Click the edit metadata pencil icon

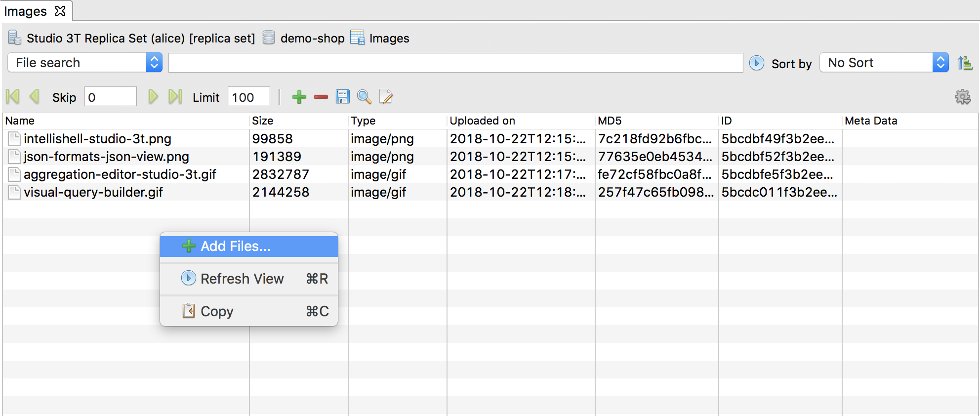click(386, 97)
